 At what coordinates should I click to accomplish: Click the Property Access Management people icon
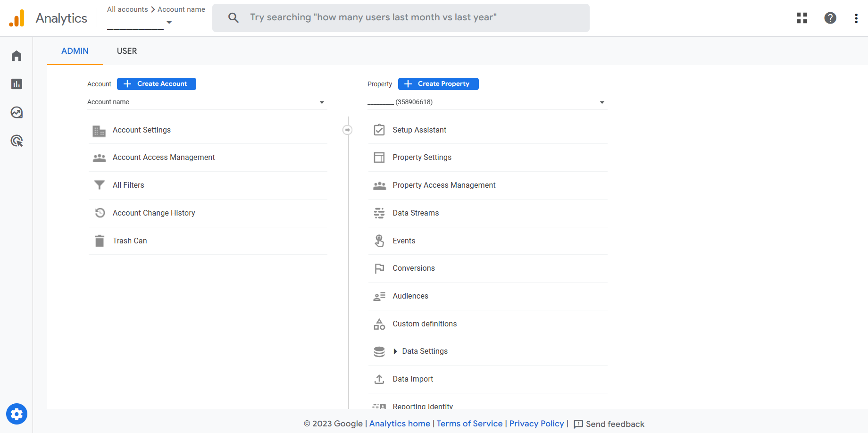coord(379,186)
